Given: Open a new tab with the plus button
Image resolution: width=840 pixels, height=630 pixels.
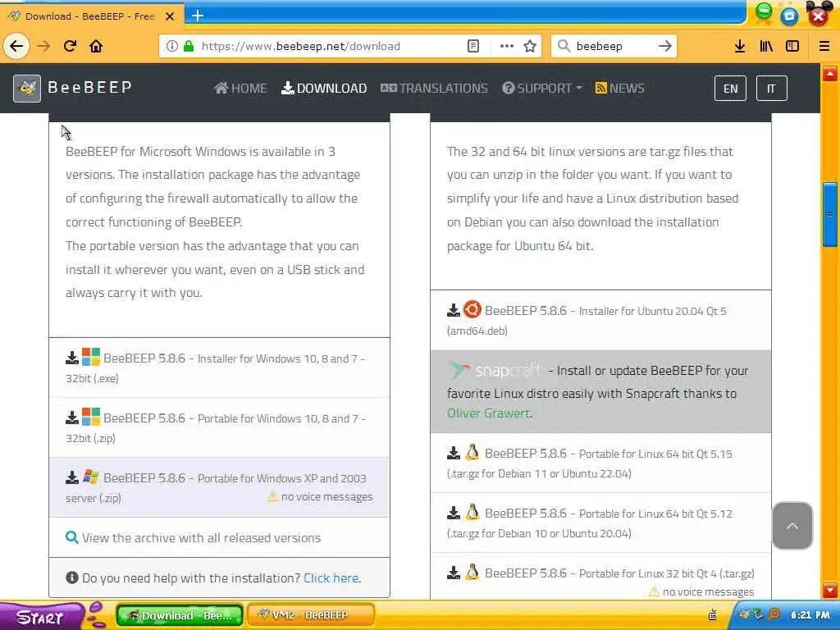Looking at the screenshot, I should click(x=198, y=16).
